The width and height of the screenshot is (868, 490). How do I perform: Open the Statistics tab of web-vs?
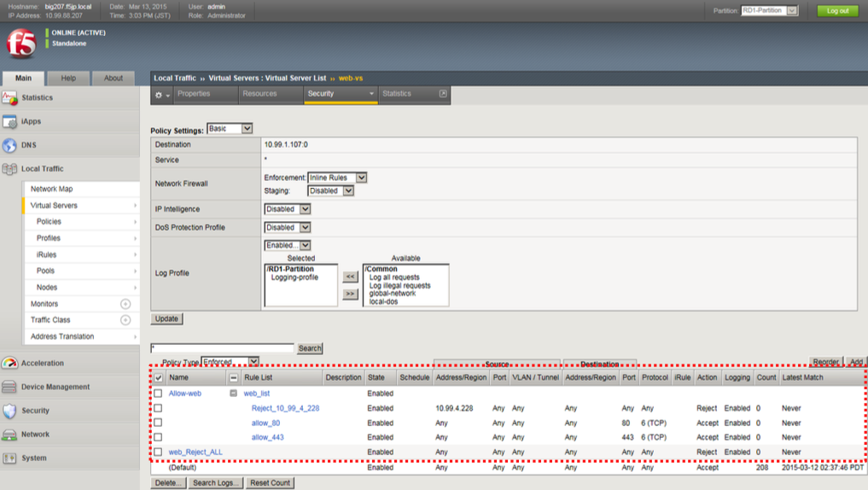(397, 94)
